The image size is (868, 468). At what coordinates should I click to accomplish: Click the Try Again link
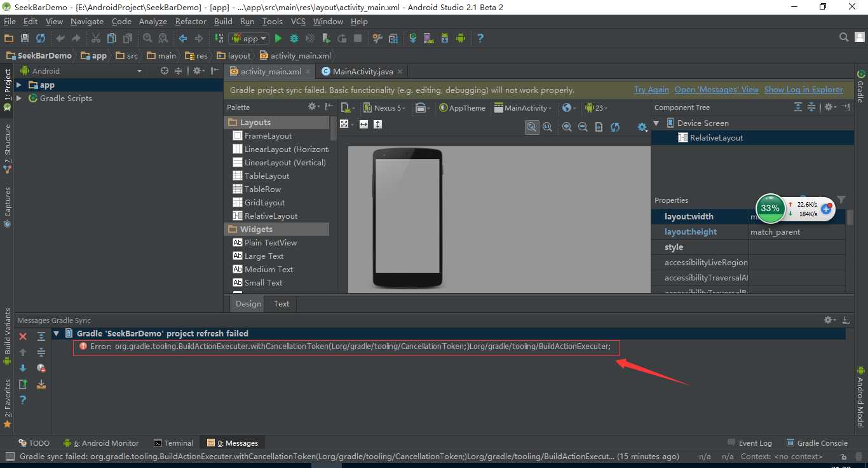coord(651,90)
